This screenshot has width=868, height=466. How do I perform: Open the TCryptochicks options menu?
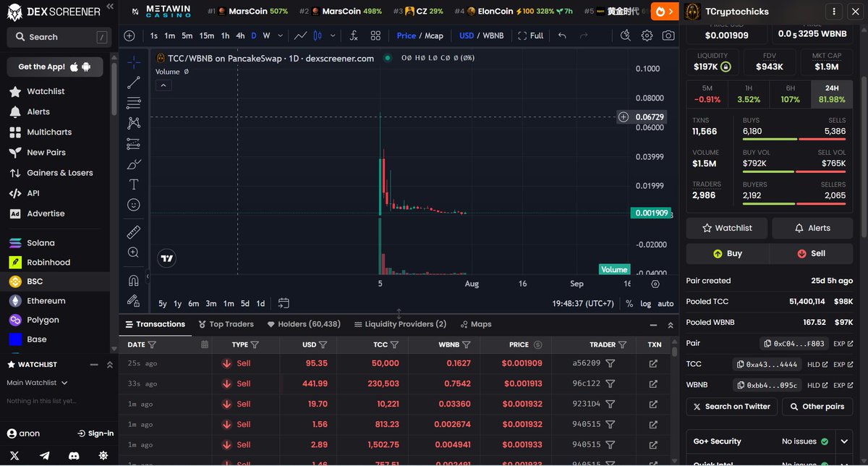(x=833, y=12)
